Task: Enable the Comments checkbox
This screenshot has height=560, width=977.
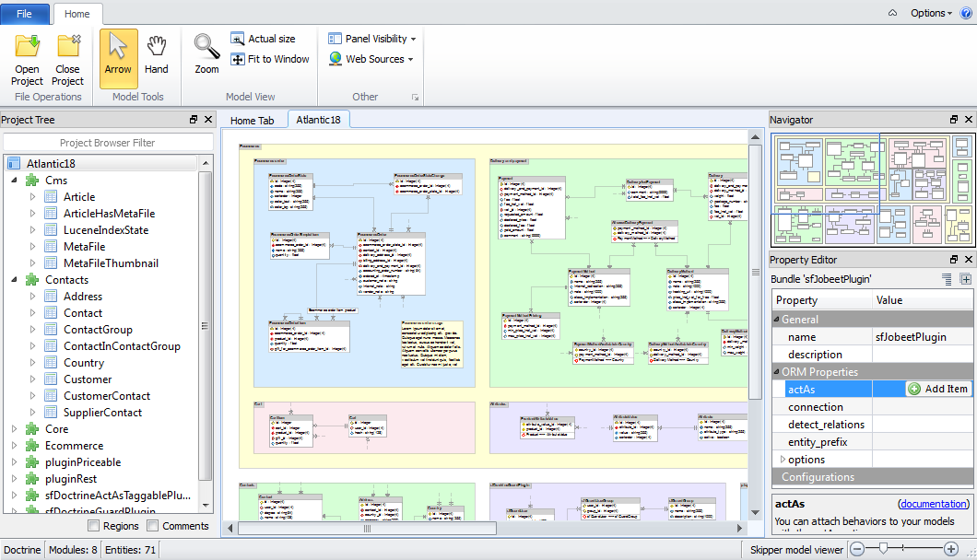Action: tap(153, 526)
